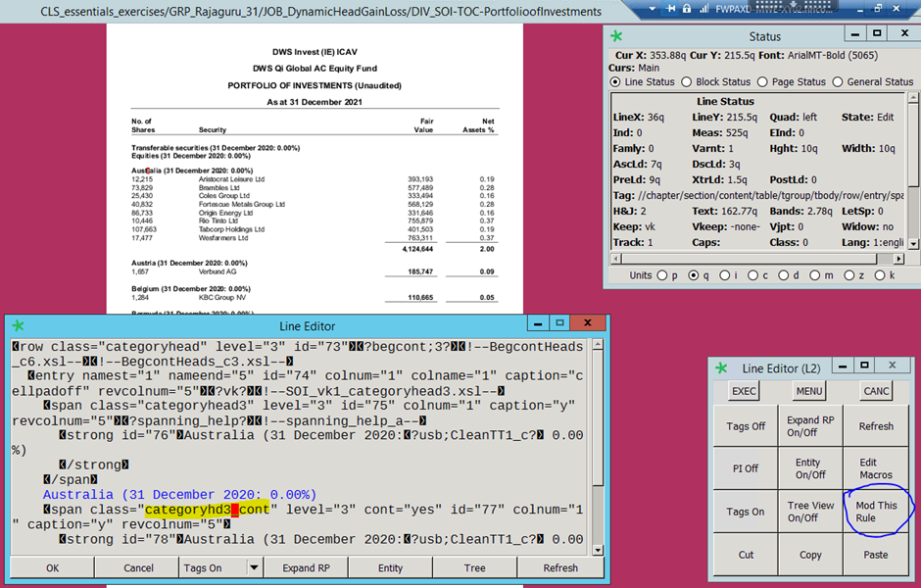Image resolution: width=921 pixels, height=588 pixels.
Task: Click the Line Editor window green asterisk icon
Action: 19,325
